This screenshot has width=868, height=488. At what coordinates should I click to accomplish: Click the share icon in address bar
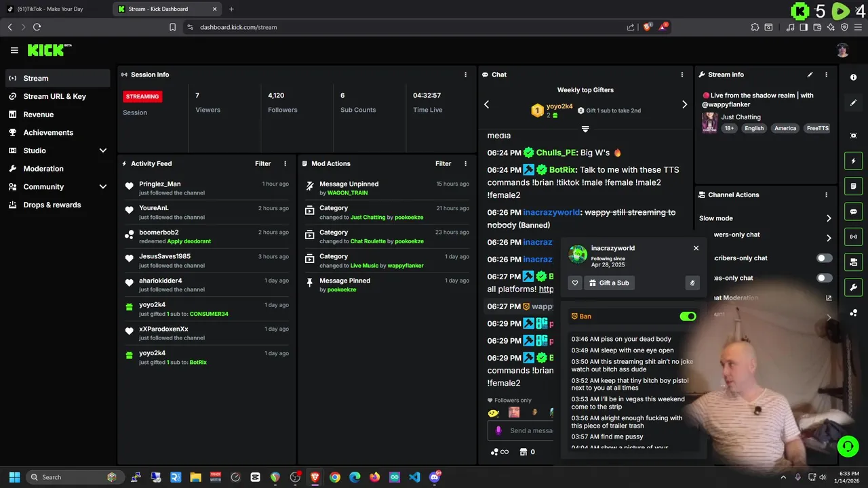coord(631,27)
